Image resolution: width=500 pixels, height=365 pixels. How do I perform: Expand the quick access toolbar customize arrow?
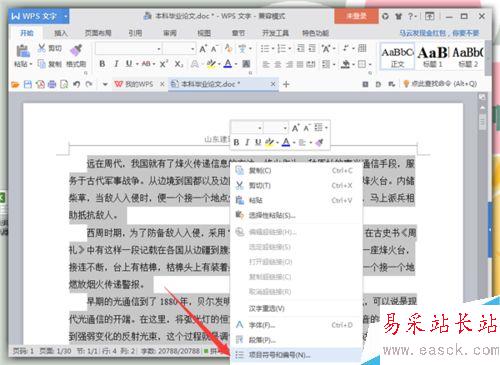(105, 84)
